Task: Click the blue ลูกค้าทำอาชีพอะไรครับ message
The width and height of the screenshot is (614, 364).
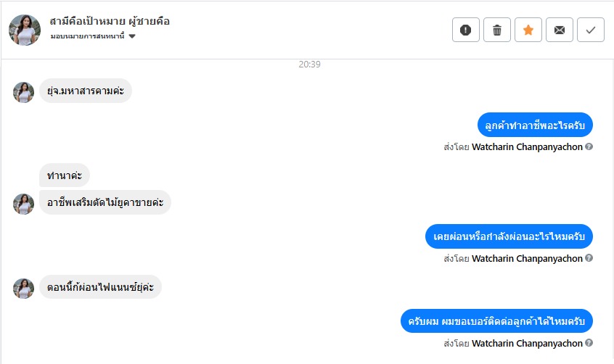Action: click(535, 125)
